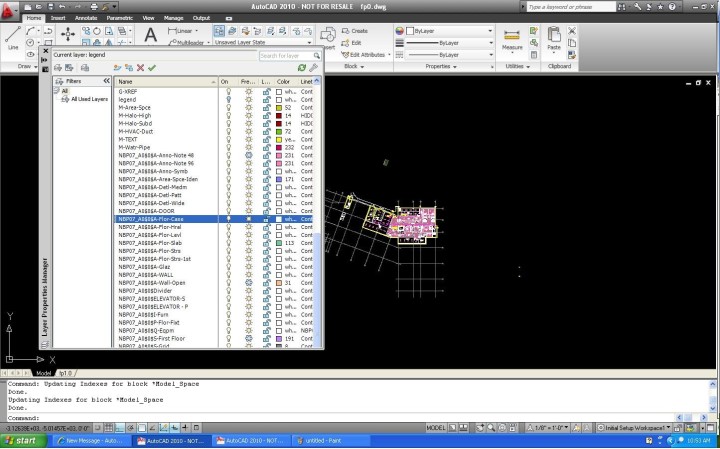Expand the Utilities panel
720x449 pixels.
coord(518,67)
